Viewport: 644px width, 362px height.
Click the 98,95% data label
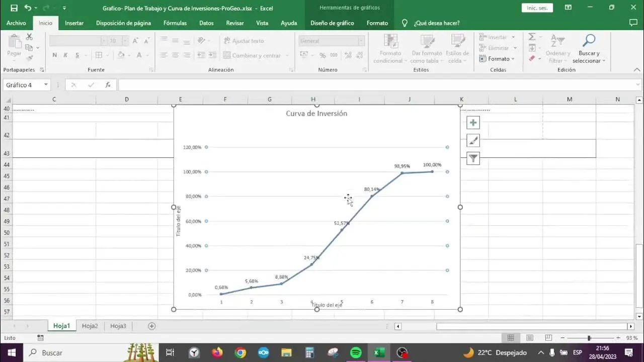tap(402, 166)
